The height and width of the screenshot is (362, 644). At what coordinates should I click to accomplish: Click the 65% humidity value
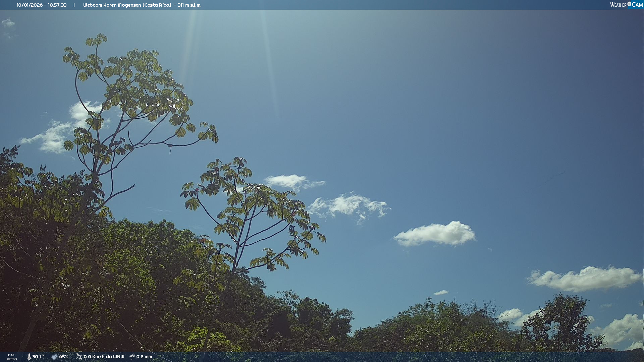[64, 357]
